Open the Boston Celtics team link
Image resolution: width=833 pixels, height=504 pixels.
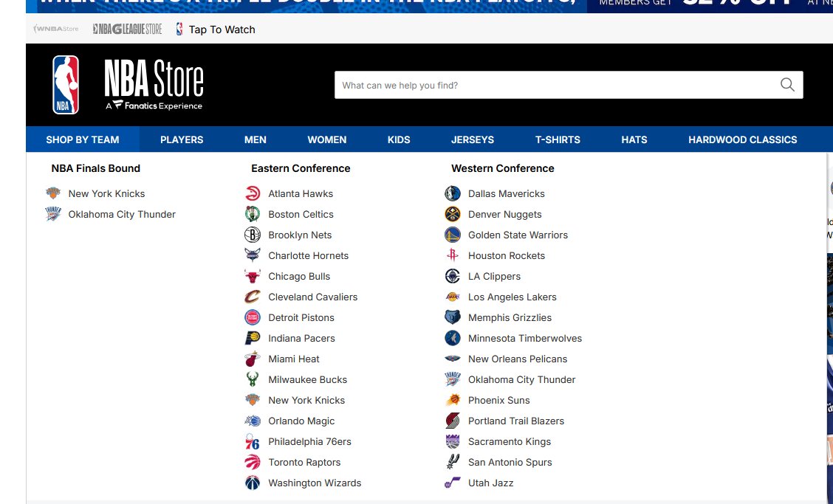pos(301,214)
